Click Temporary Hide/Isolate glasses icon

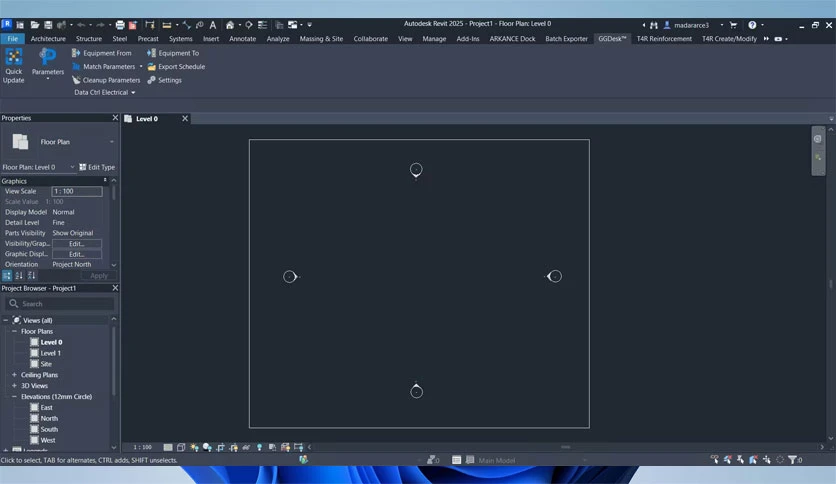click(x=246, y=447)
